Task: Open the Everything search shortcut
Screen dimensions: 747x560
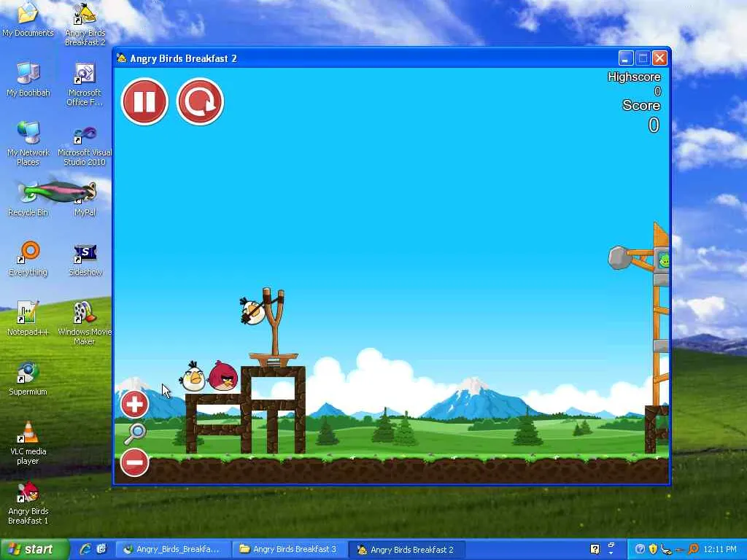Action: pyautogui.click(x=28, y=260)
